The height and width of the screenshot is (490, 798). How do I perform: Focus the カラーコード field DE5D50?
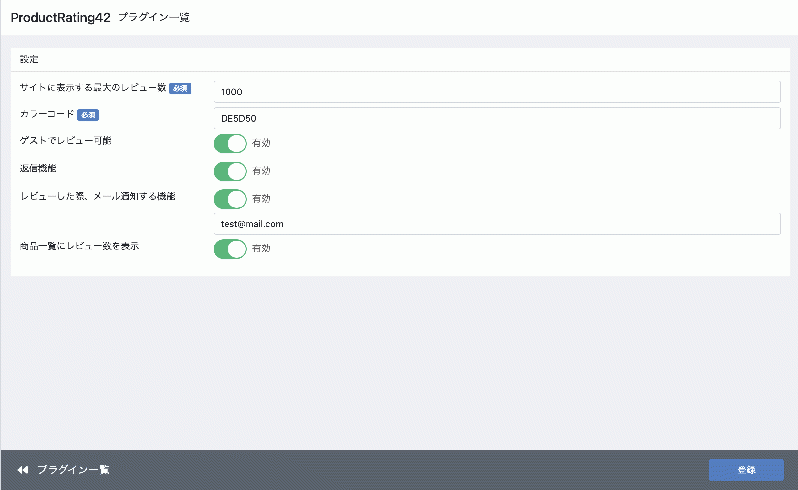click(497, 118)
